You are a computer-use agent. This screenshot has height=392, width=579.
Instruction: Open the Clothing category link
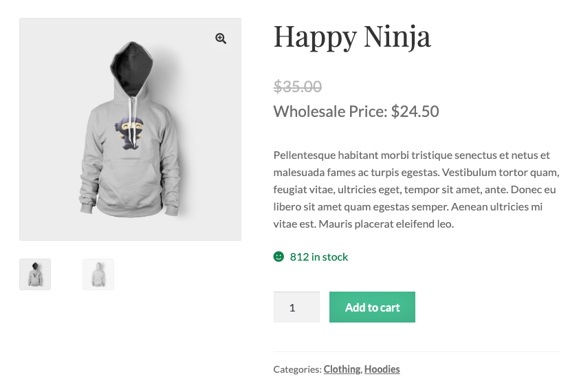tap(342, 369)
